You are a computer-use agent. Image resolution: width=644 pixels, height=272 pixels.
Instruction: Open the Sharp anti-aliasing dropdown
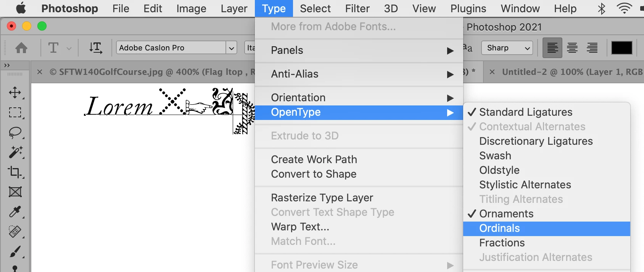507,48
